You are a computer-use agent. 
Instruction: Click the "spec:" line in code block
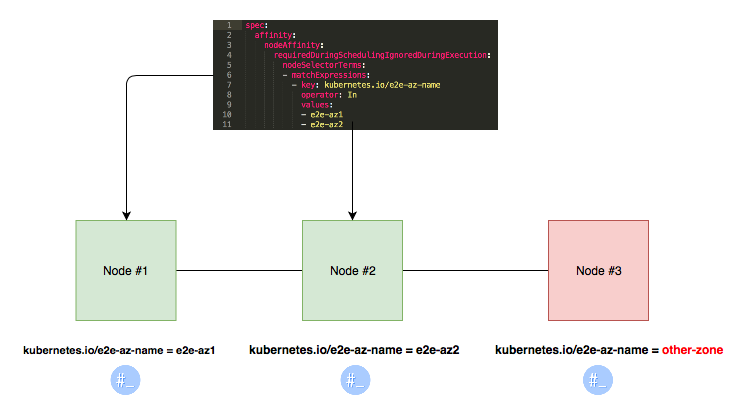point(255,25)
